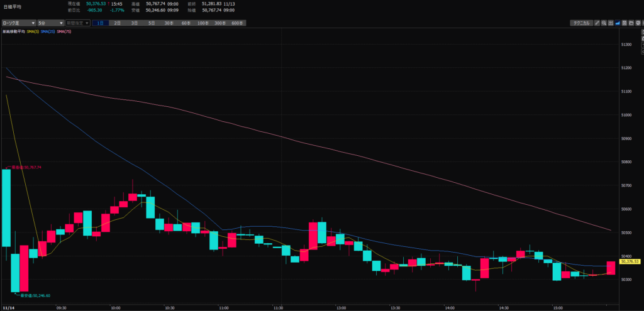Click the palette icon in the toolbar
Image resolution: width=644 pixels, height=311 pixels.
click(x=638, y=23)
